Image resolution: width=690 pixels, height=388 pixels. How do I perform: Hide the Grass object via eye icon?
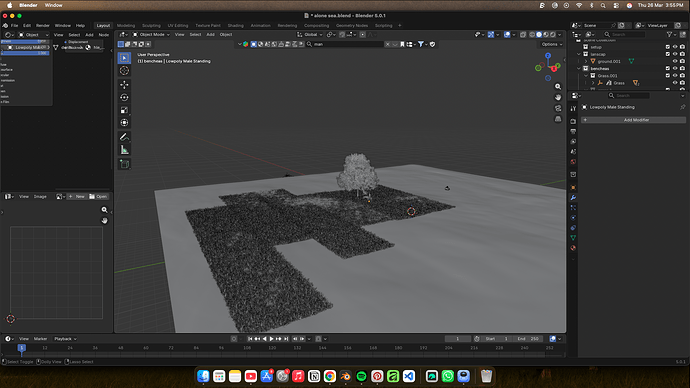pos(675,83)
